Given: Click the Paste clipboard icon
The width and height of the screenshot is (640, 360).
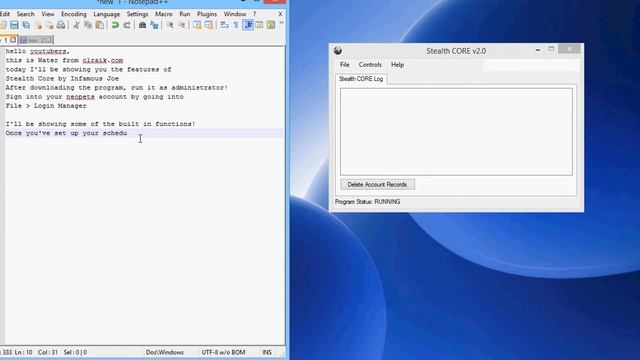Looking at the screenshot, I should (x=99, y=25).
